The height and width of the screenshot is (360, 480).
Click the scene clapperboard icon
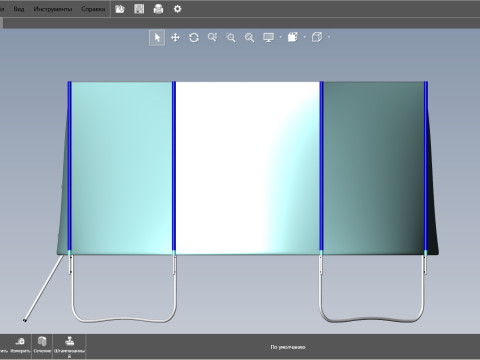[292, 37]
